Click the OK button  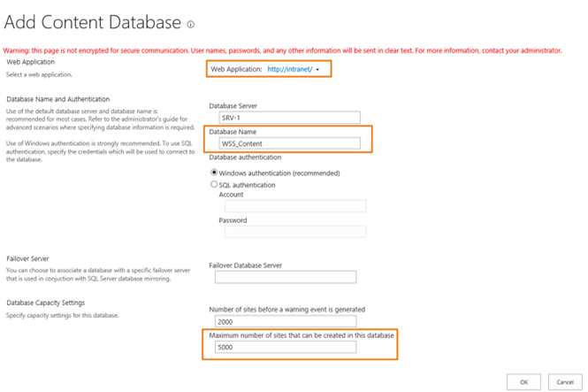[523, 382]
